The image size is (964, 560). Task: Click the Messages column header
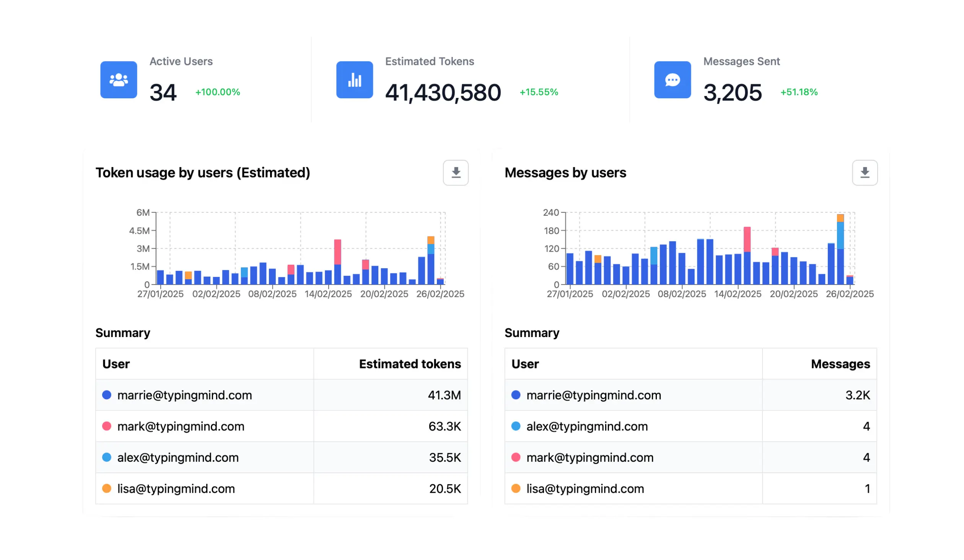(840, 364)
